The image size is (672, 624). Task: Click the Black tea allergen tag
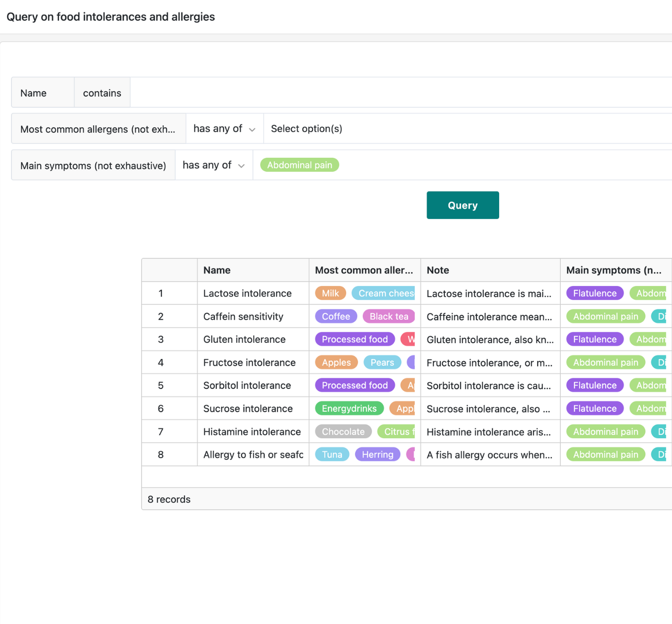pos(389,316)
